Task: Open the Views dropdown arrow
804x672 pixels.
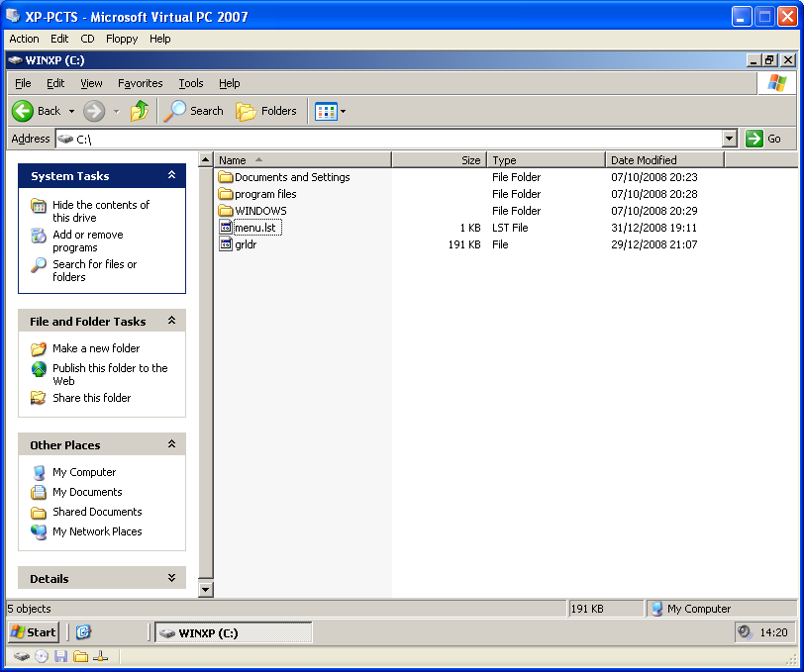Action: click(x=343, y=111)
